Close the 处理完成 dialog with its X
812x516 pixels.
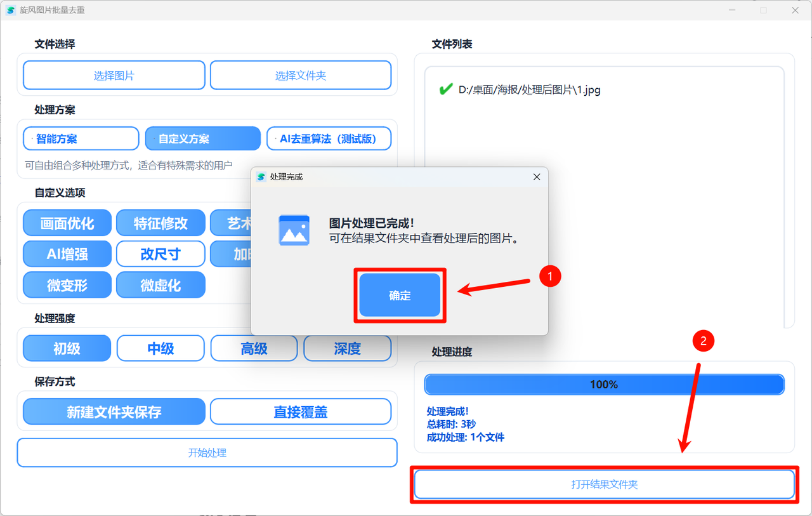[x=537, y=177]
